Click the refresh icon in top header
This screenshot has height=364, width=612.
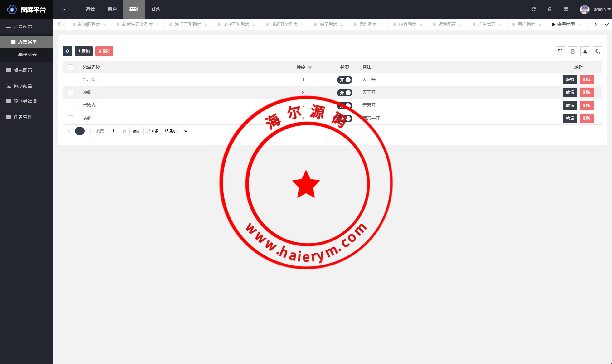(x=534, y=9)
